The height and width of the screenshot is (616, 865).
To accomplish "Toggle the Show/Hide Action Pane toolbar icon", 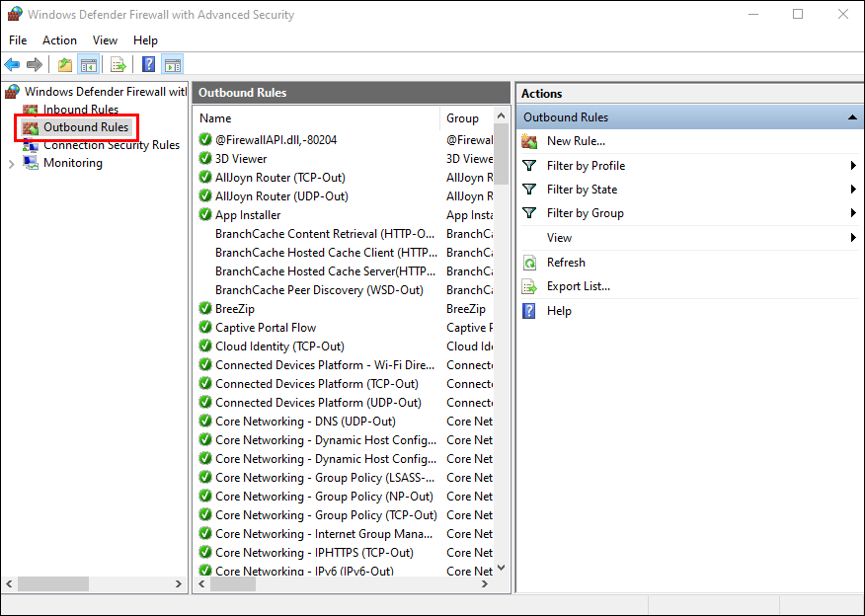I will coord(172,65).
